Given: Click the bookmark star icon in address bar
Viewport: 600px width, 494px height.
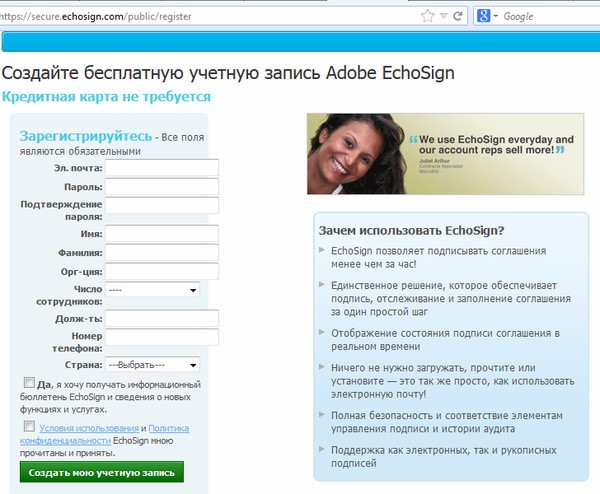Looking at the screenshot, I should (427, 16).
